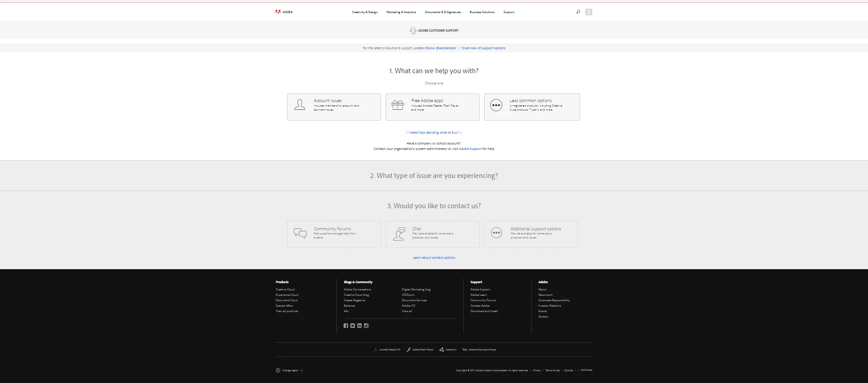Open Newsroom footer link

coord(545,295)
